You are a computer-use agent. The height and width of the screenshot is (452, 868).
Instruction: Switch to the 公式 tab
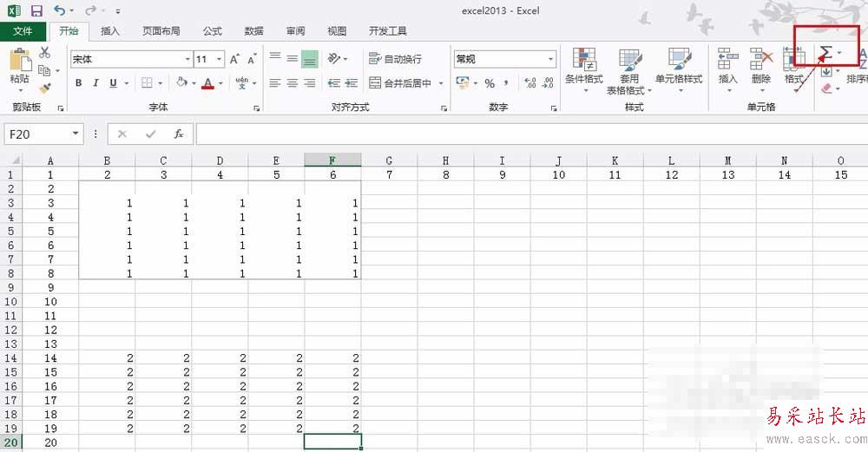point(212,31)
